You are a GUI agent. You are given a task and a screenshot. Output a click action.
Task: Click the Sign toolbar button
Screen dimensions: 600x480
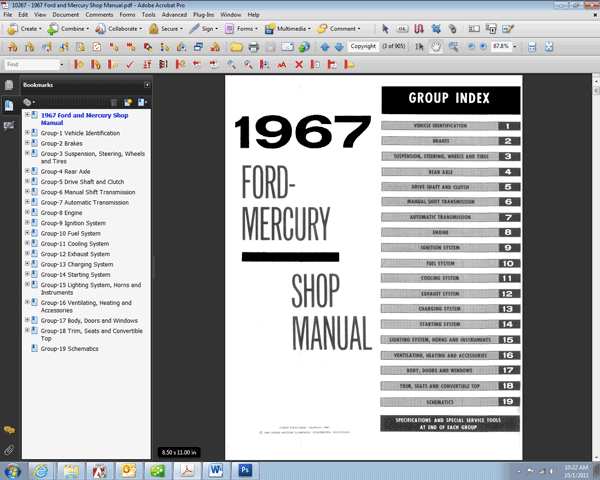[x=203, y=29]
